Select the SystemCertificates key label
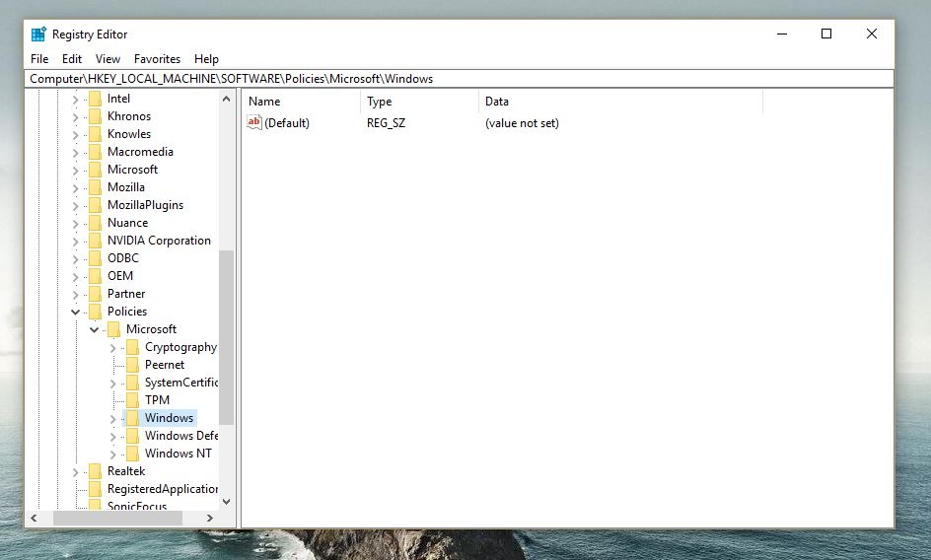 pos(181,383)
